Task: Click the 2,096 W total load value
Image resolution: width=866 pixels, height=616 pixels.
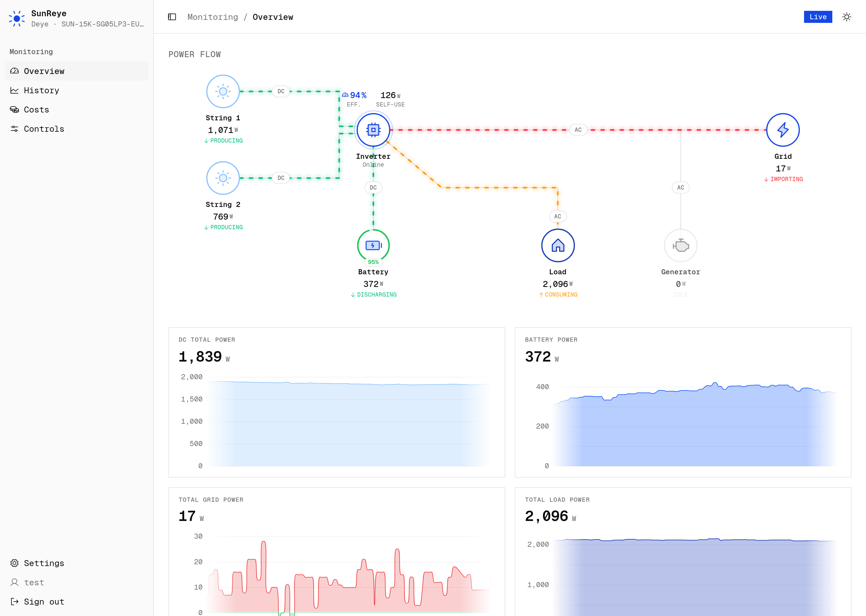Action: click(x=551, y=517)
